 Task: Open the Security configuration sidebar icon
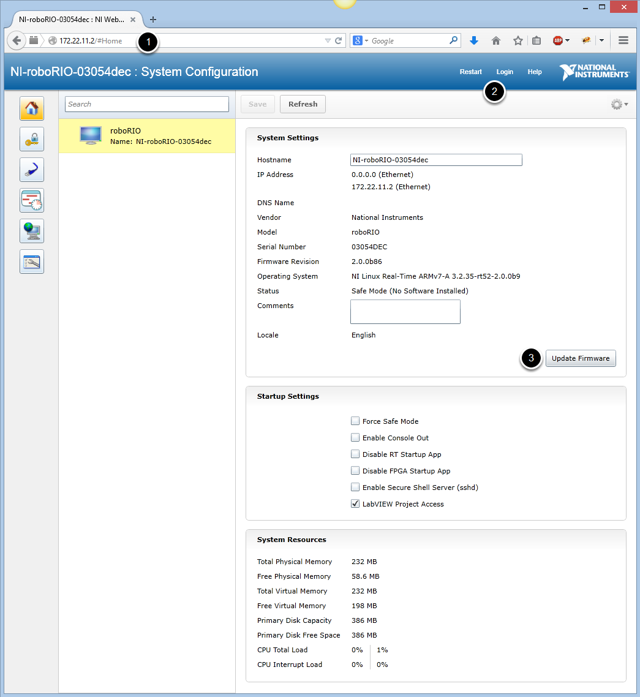pyautogui.click(x=32, y=139)
